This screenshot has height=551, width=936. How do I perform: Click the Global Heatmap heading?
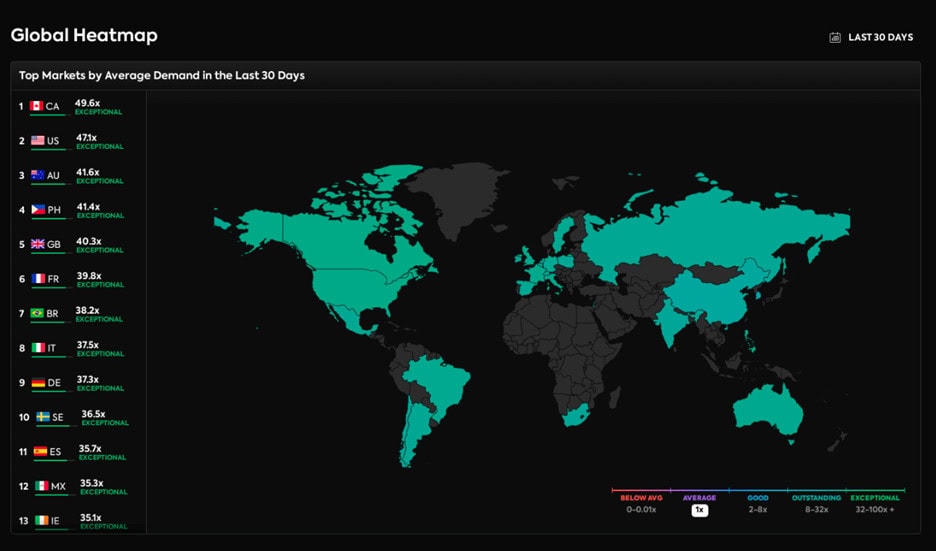84,35
